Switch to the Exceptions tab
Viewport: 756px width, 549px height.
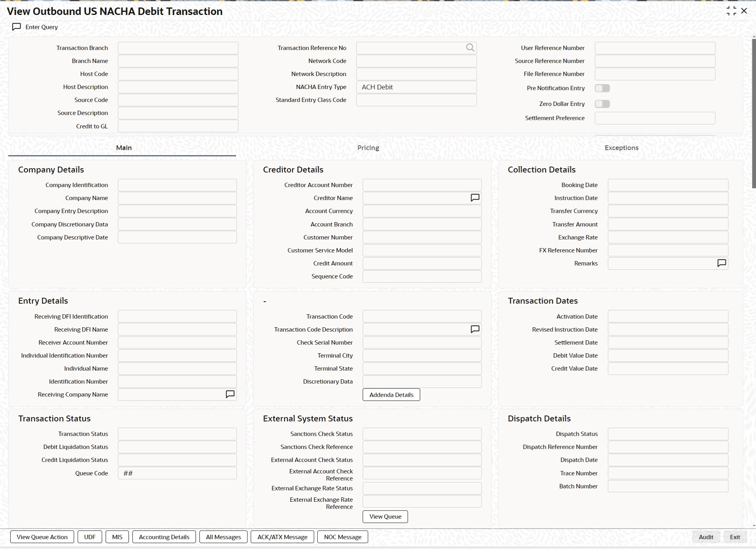point(621,148)
